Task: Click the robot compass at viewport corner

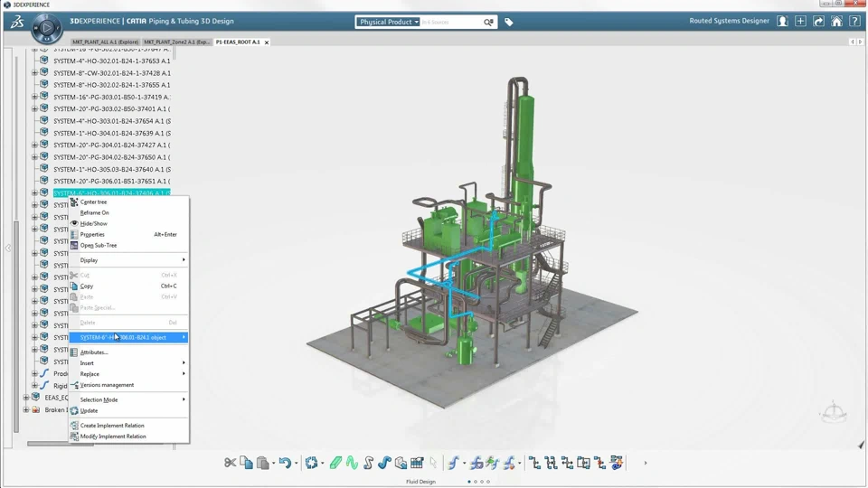Action: [834, 412]
